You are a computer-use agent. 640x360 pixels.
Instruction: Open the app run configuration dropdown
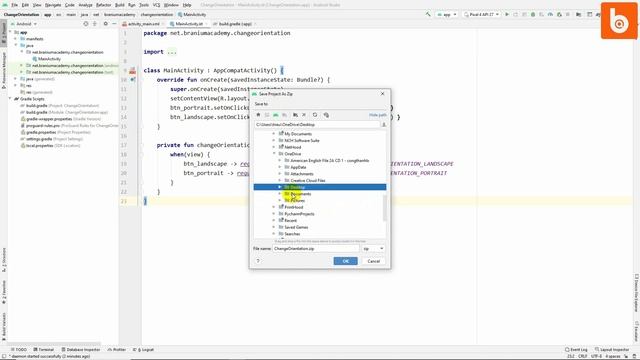click(447, 14)
